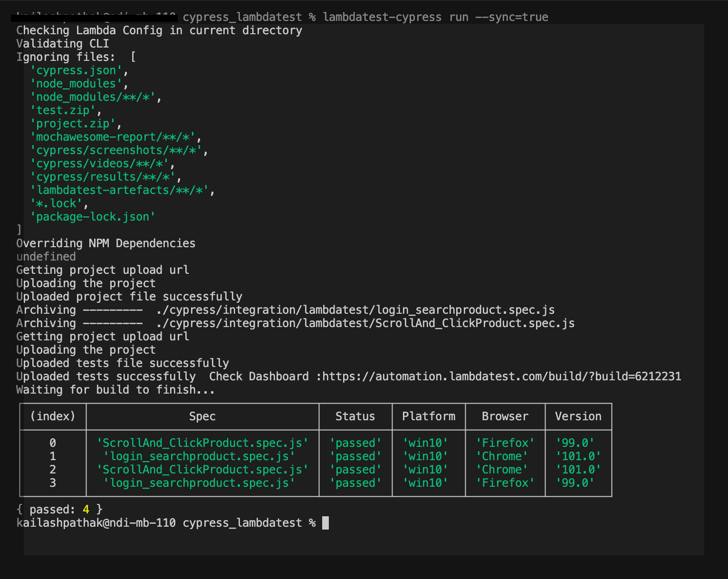Image resolution: width=728 pixels, height=579 pixels.
Task: Click the 'package-lock.json' ignored file entry
Action: pyautogui.click(x=93, y=217)
